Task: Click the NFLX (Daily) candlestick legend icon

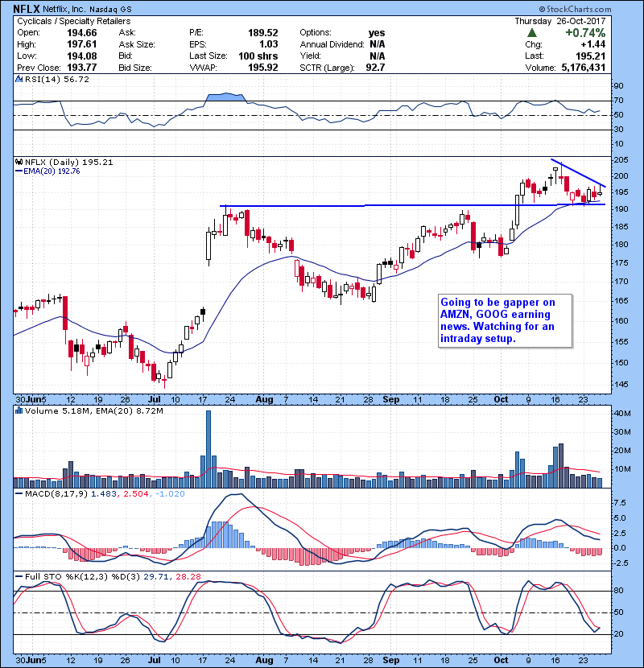Action: click(x=19, y=162)
